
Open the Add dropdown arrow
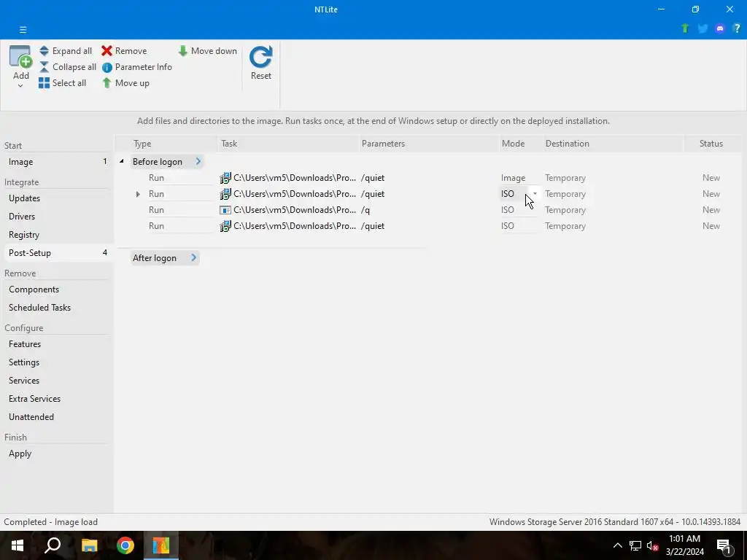click(20, 86)
